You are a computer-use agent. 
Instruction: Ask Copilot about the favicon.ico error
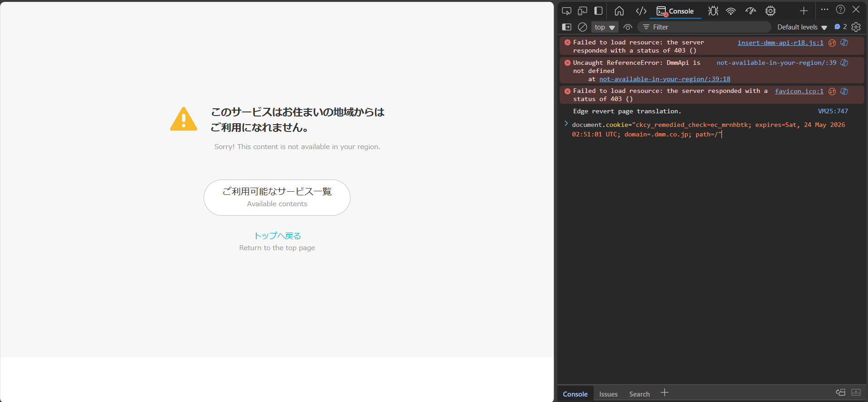pyautogui.click(x=844, y=91)
